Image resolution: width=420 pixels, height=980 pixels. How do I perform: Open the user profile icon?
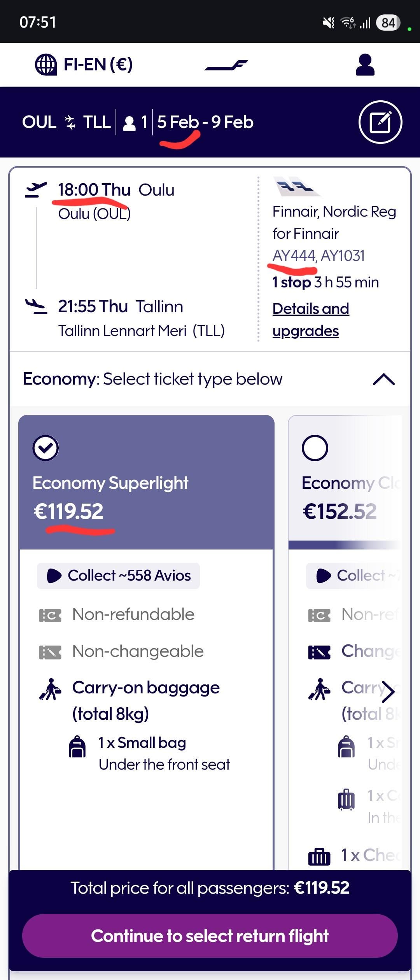coord(365,65)
